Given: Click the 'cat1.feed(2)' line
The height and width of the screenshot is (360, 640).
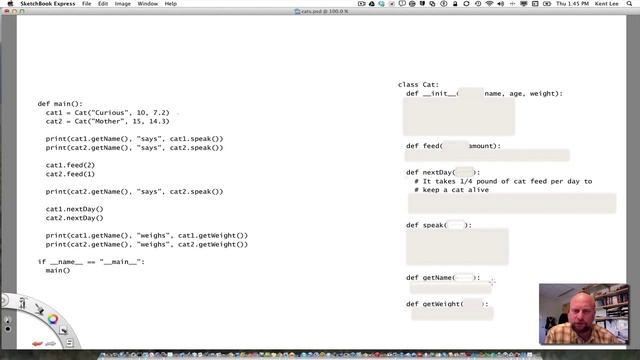Looking at the screenshot, I should tap(70, 165).
